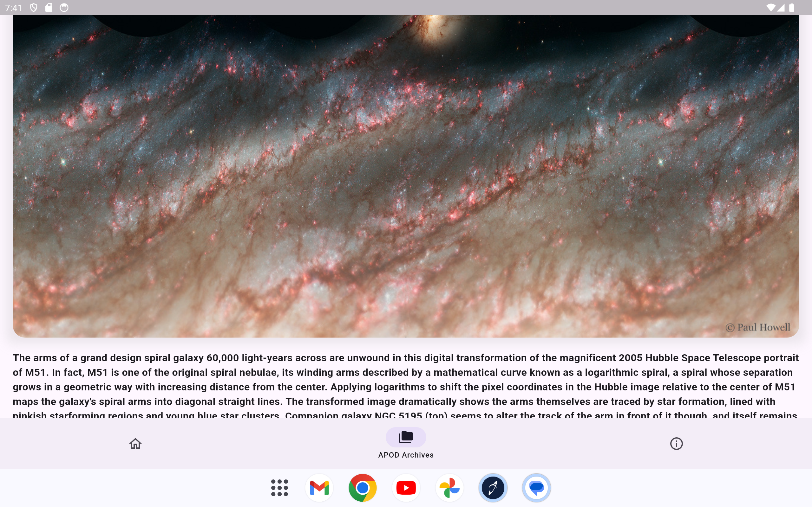Tap the shield notification icon in status bar
The height and width of the screenshot is (507, 812).
pos(33,7)
